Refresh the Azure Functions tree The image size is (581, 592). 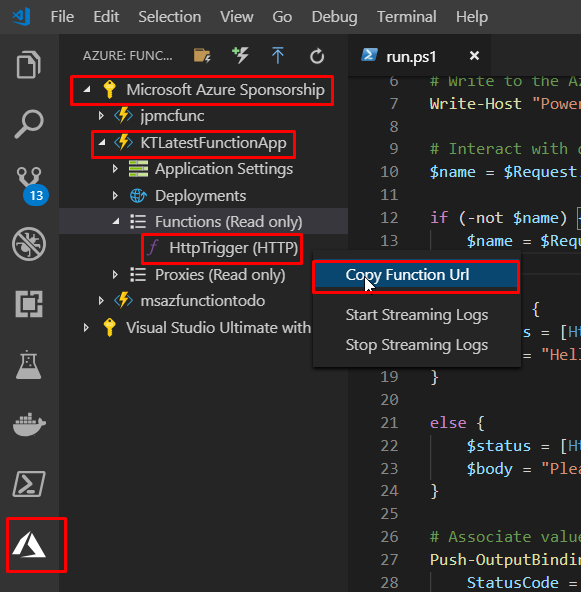point(317,56)
